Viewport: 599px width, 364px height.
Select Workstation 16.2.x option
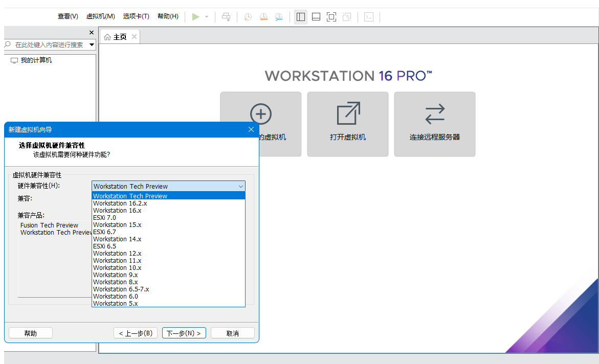[168, 203]
